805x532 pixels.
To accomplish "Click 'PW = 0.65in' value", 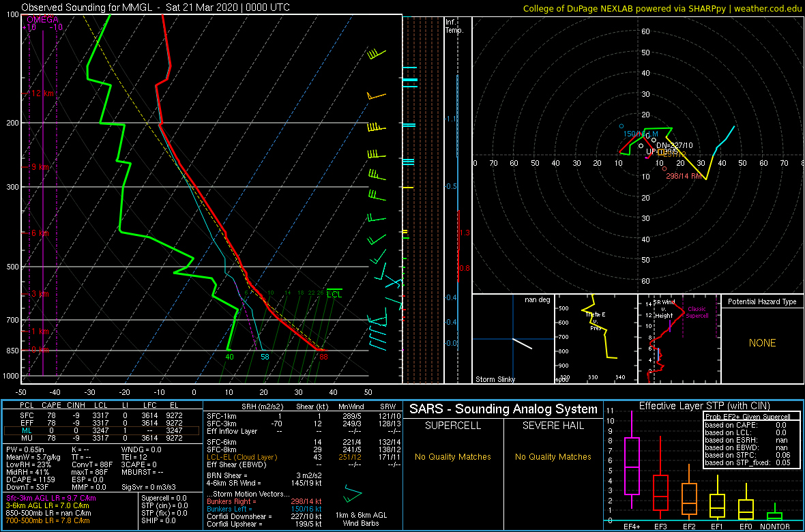I will [27, 449].
